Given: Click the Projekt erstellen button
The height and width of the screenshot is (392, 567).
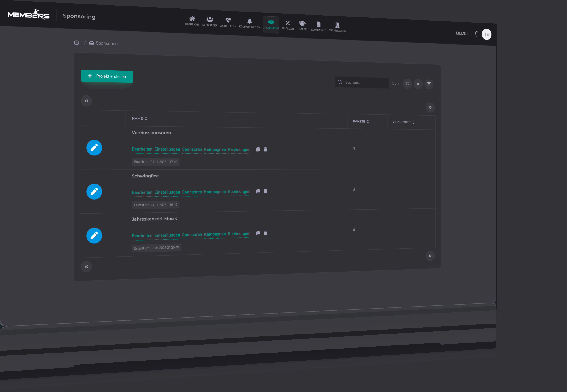Looking at the screenshot, I should pyautogui.click(x=107, y=76).
